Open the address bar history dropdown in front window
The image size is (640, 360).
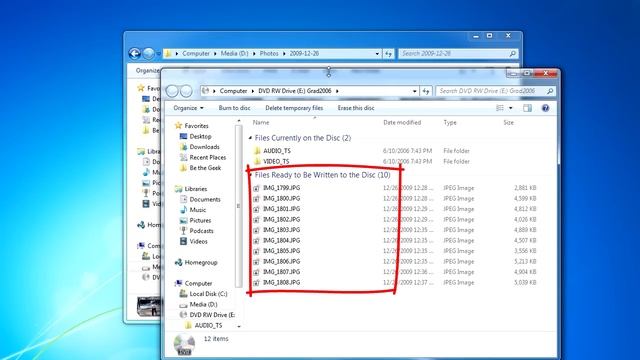click(415, 91)
